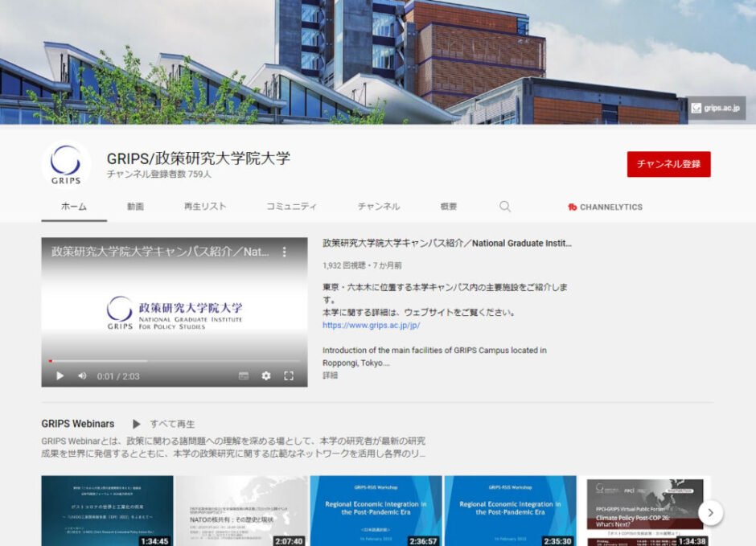
Task: Play the campus introduction video
Action: (60, 376)
